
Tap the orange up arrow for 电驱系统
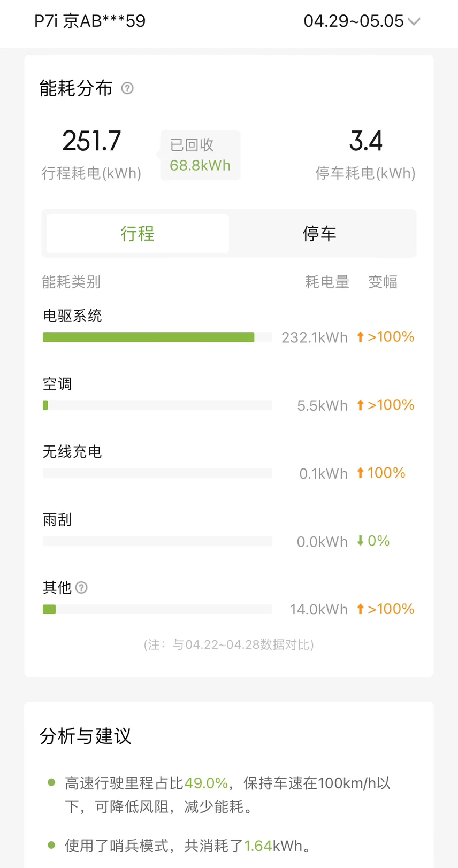tap(360, 337)
